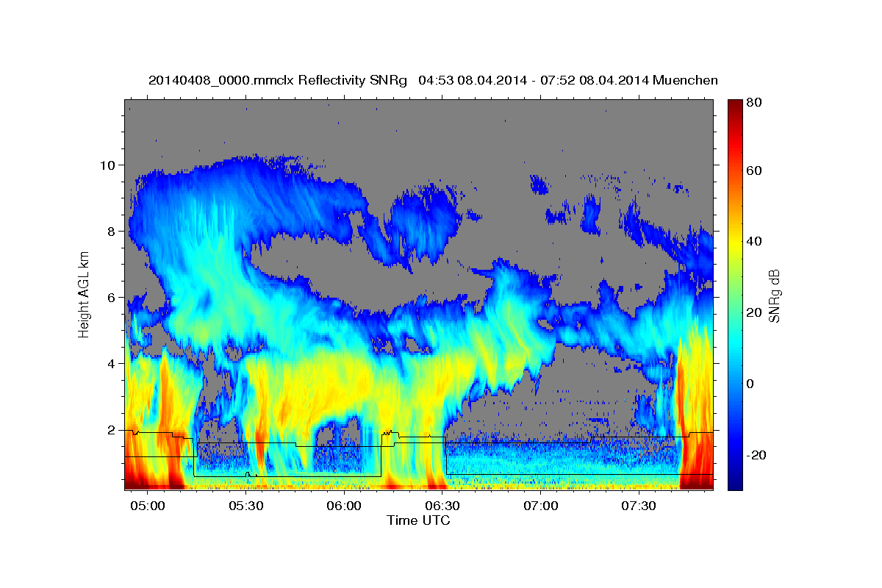Click the '07:30' time tick label
Viewport: 882px width, 588px height.
639,506
